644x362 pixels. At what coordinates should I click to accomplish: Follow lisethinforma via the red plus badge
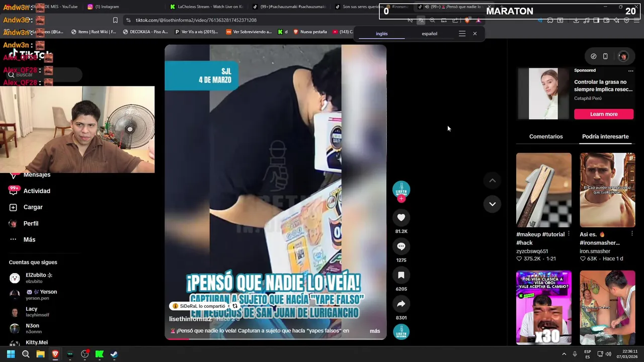point(401,199)
